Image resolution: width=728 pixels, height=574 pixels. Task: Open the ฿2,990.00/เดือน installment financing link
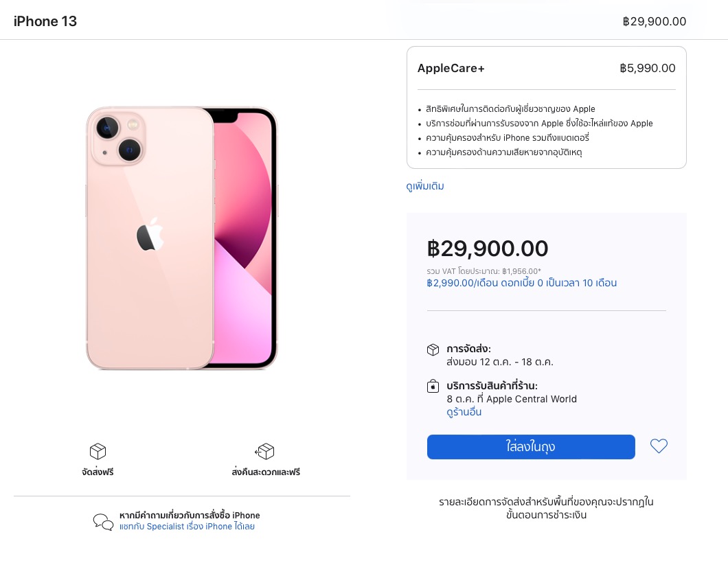[x=521, y=283]
